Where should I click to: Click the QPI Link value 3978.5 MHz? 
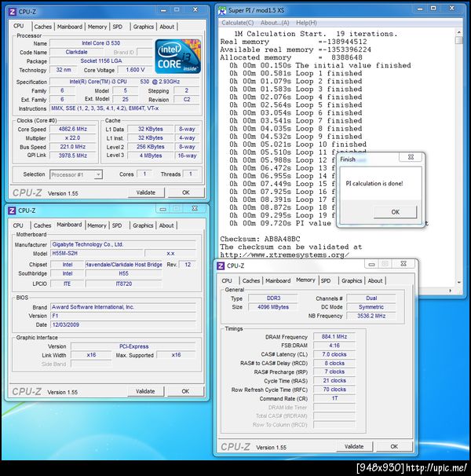tap(73, 156)
